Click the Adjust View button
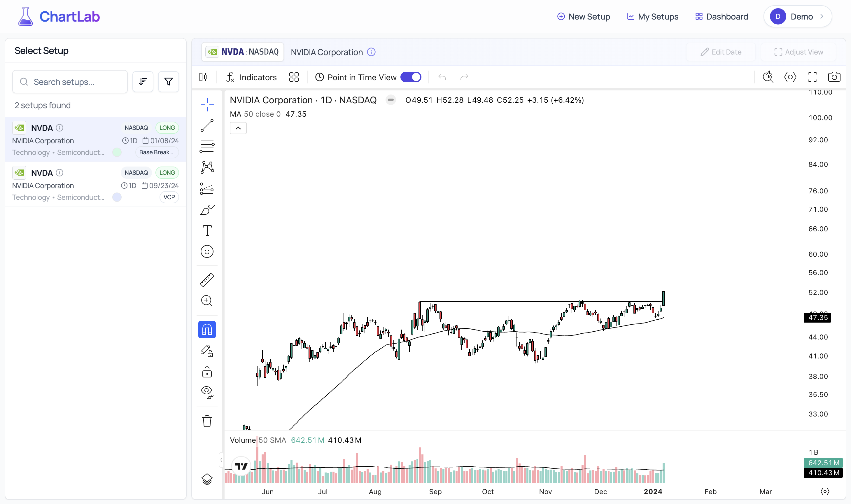This screenshot has height=504, width=851. [x=799, y=52]
